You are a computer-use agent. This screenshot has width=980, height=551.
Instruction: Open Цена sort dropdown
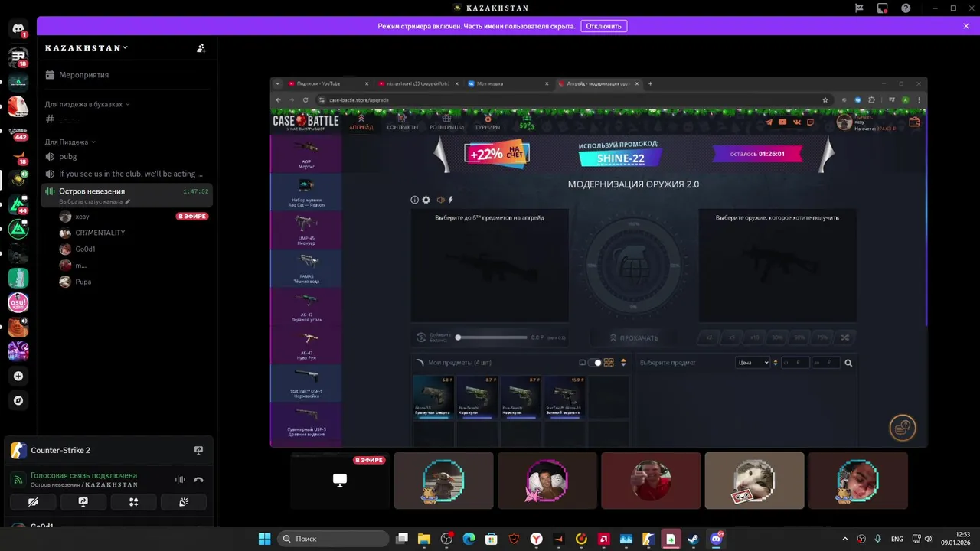point(753,363)
